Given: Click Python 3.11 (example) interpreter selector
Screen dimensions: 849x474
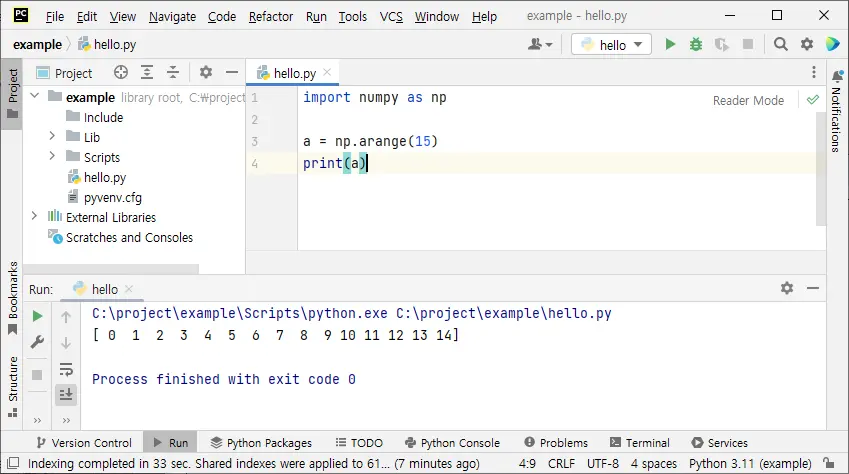Looking at the screenshot, I should 750,464.
